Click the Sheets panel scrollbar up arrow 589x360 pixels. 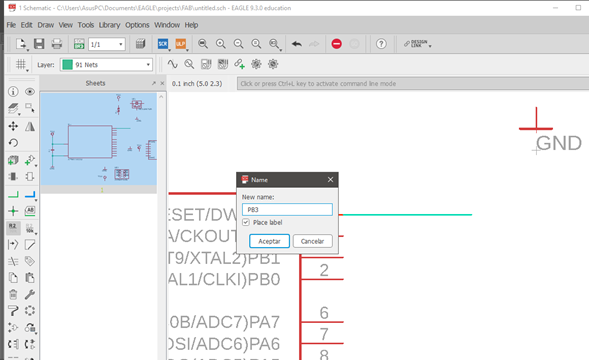click(x=161, y=97)
